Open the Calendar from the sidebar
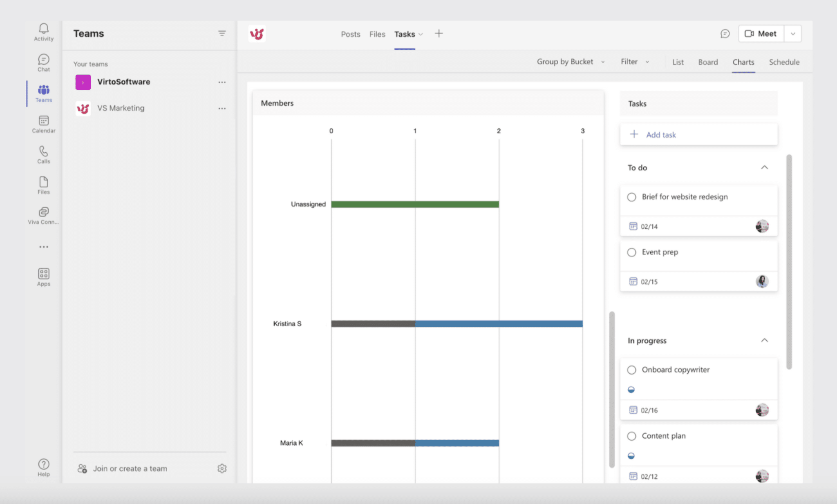837x504 pixels. (43, 124)
